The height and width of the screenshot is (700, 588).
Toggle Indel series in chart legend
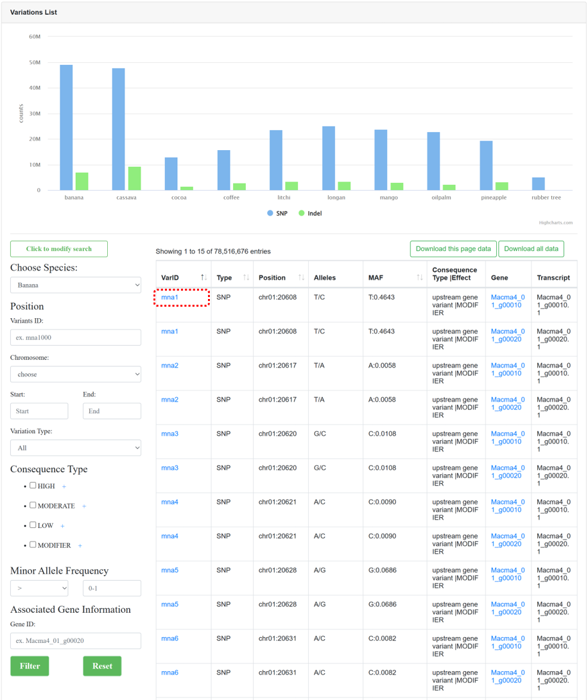pyautogui.click(x=310, y=214)
